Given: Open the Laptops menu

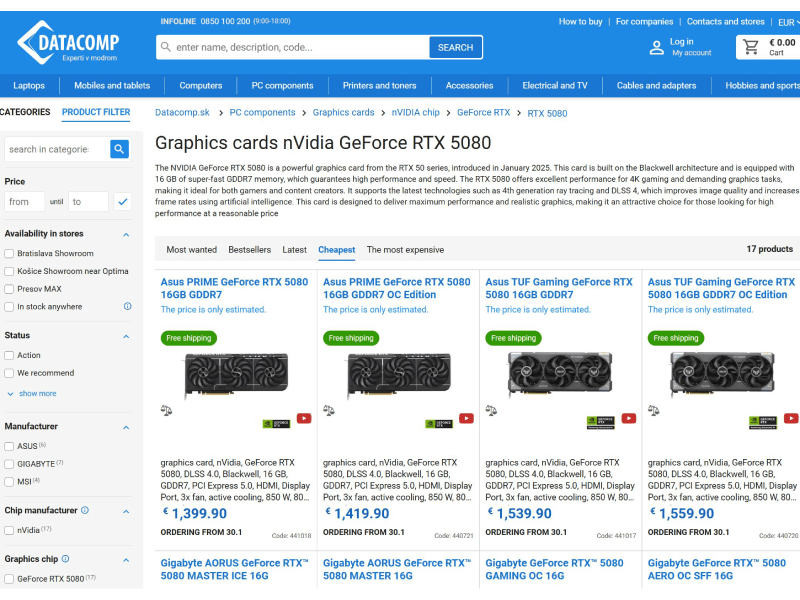Looking at the screenshot, I should 29,86.
